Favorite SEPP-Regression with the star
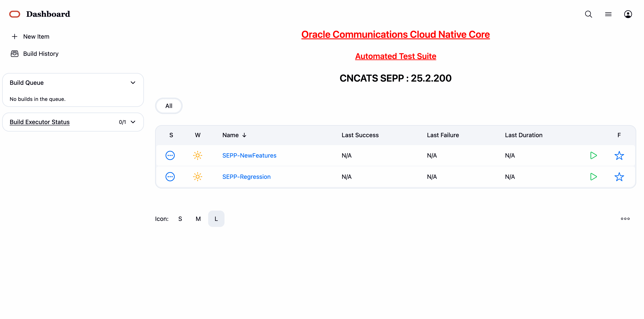Image resolution: width=644 pixels, height=319 pixels. pos(619,177)
